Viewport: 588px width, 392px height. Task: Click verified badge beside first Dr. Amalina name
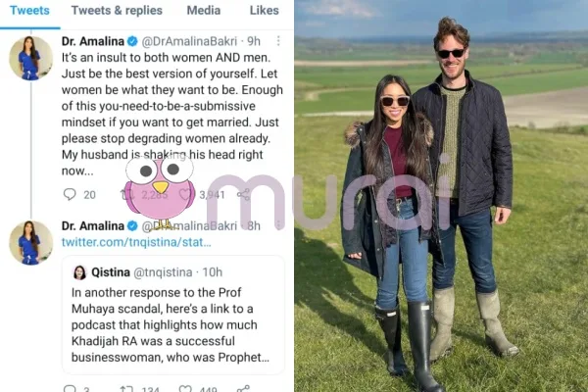(132, 41)
